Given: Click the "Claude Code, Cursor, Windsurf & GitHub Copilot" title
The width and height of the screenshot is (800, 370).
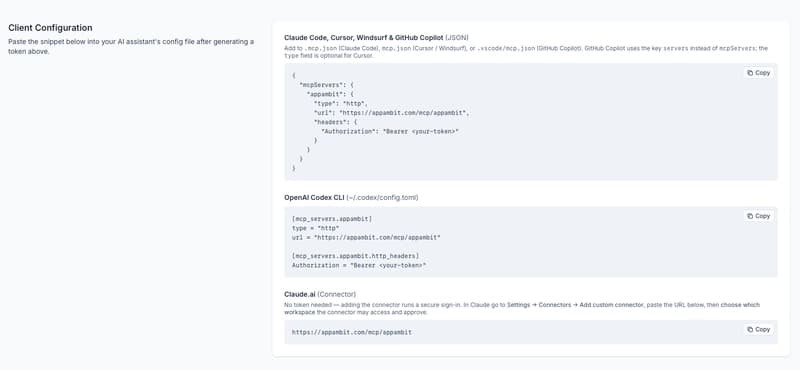Looking at the screenshot, I should [x=364, y=38].
